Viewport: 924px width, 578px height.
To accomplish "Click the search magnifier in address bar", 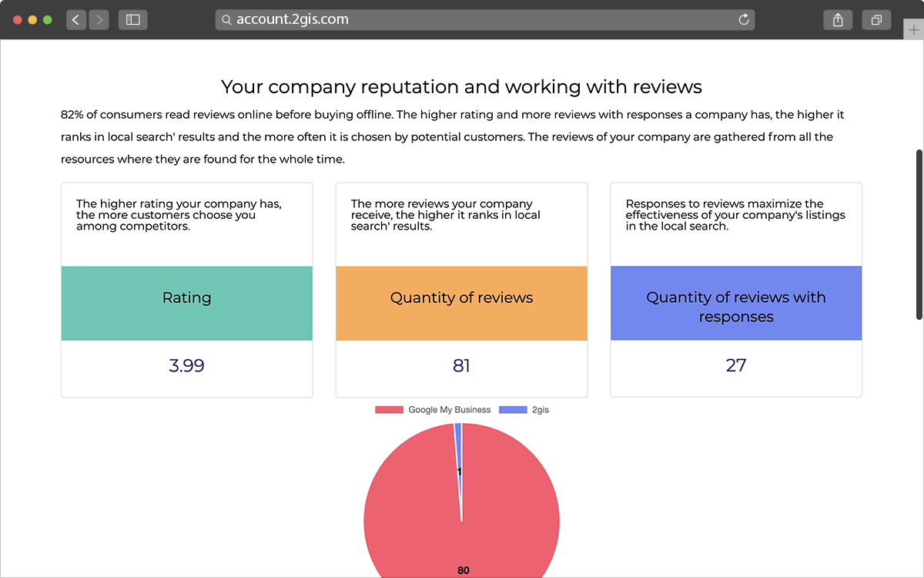I will [x=226, y=20].
